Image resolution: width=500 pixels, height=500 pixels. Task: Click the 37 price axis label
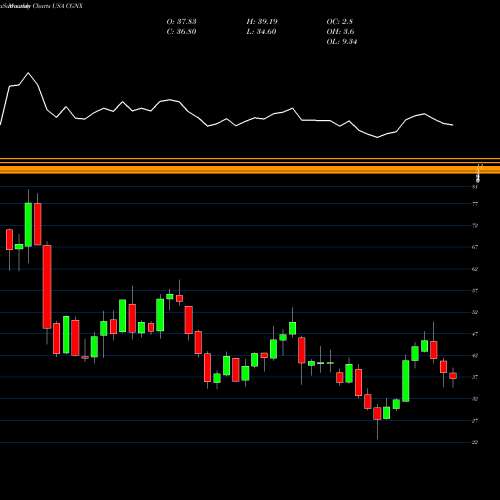click(x=475, y=377)
